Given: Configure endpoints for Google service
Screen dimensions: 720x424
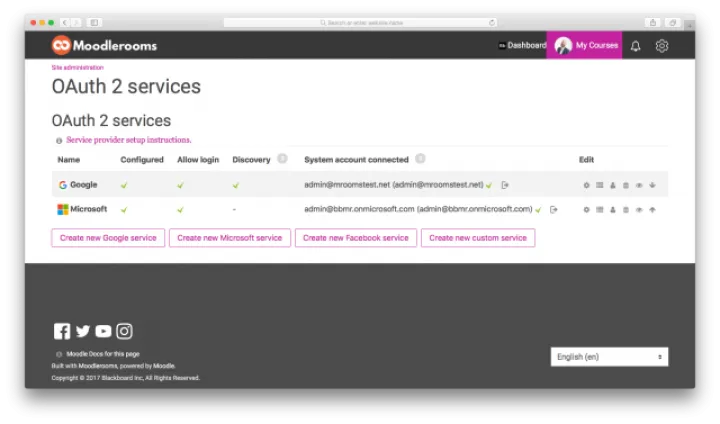Looking at the screenshot, I should tap(600, 185).
